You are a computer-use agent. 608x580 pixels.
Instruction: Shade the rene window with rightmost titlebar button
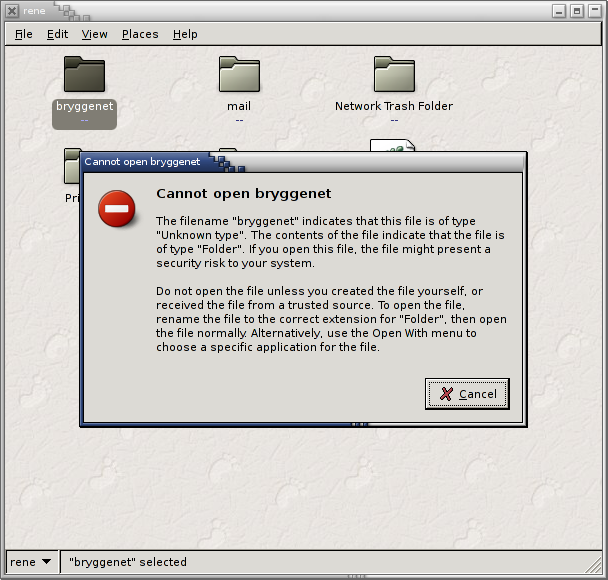(x=594, y=11)
